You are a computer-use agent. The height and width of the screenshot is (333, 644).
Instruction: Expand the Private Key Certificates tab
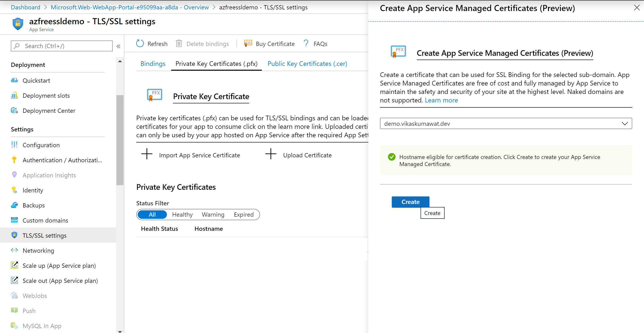click(x=217, y=64)
